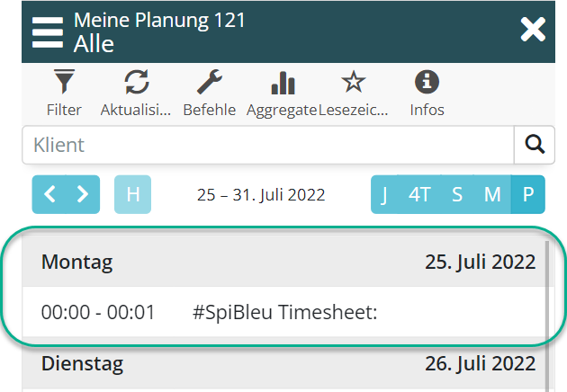Click the Klient search field

[268, 144]
